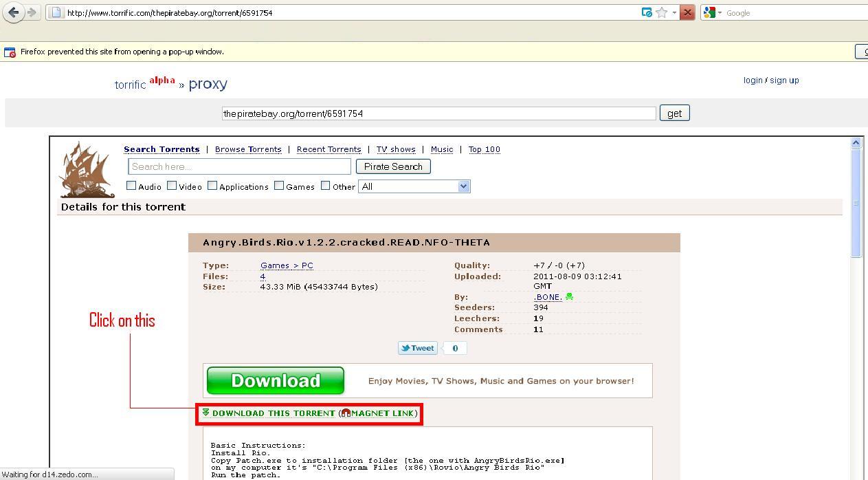The height and width of the screenshot is (480, 868).
Task: Go back with the browser Back arrow
Action: pos(14,12)
